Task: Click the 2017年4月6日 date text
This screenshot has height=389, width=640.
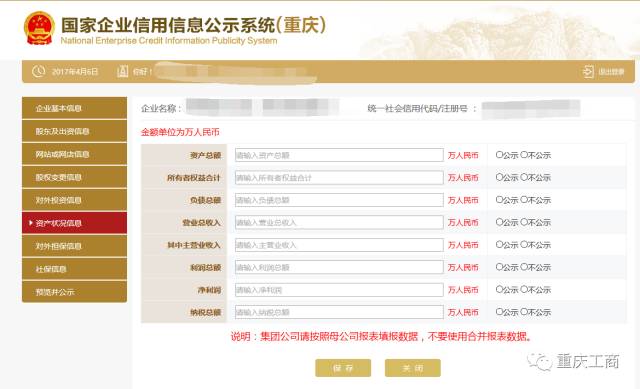Action: (x=75, y=72)
